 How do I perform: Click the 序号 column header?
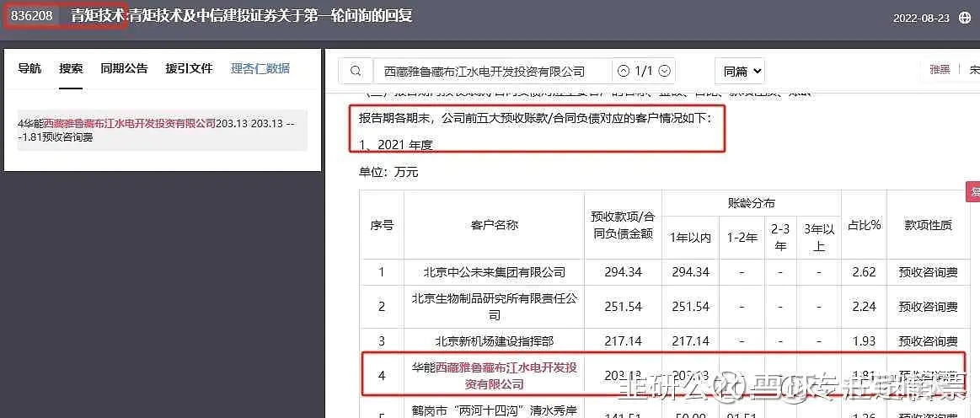(382, 225)
